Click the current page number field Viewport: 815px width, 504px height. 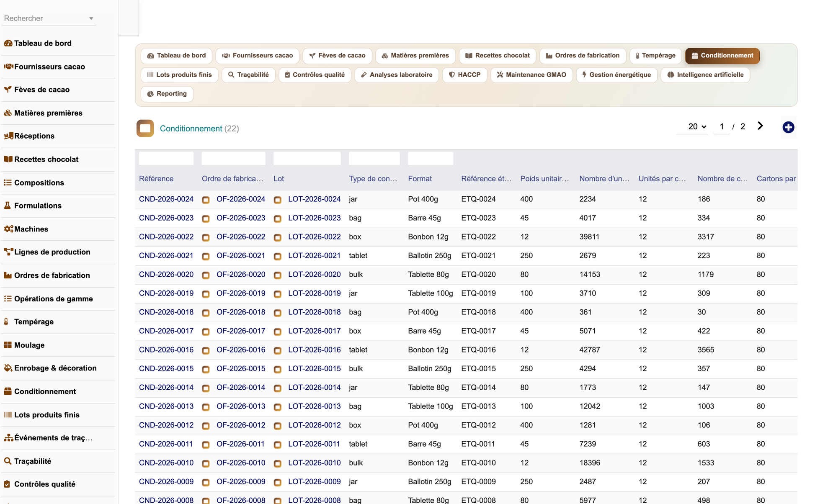coord(722,126)
